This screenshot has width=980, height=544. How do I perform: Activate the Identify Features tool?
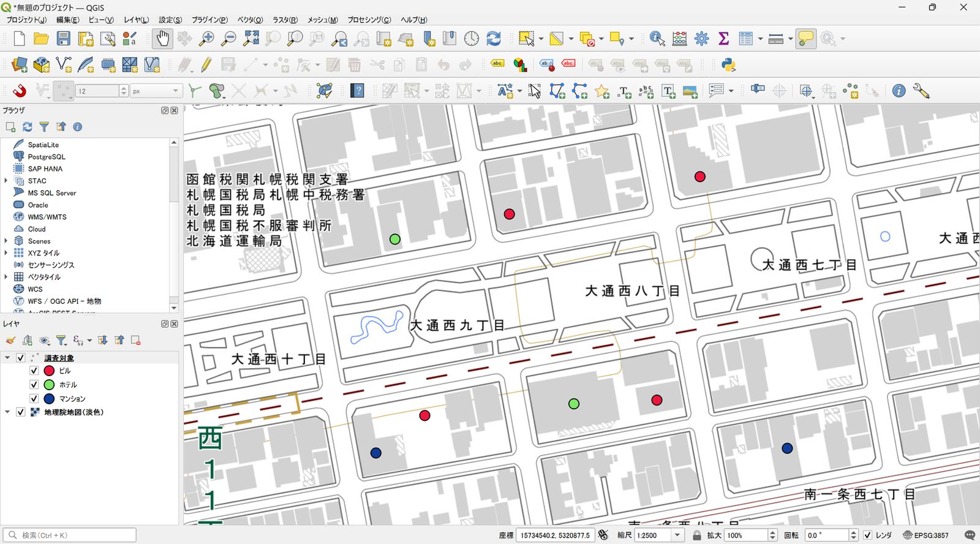pos(657,39)
